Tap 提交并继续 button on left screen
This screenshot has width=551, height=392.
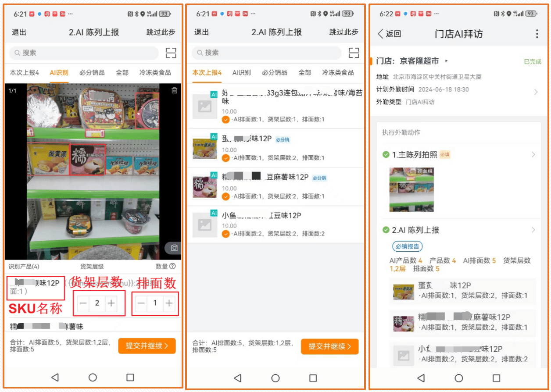pos(147,346)
